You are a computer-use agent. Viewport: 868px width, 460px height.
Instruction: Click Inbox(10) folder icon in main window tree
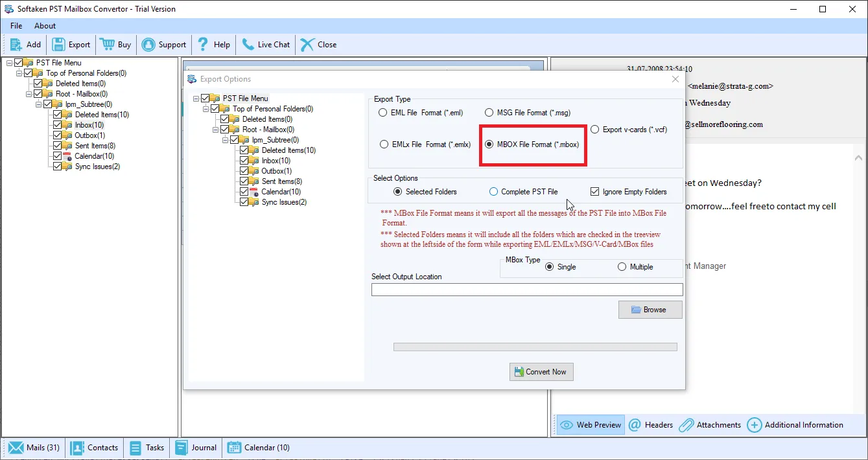68,125
